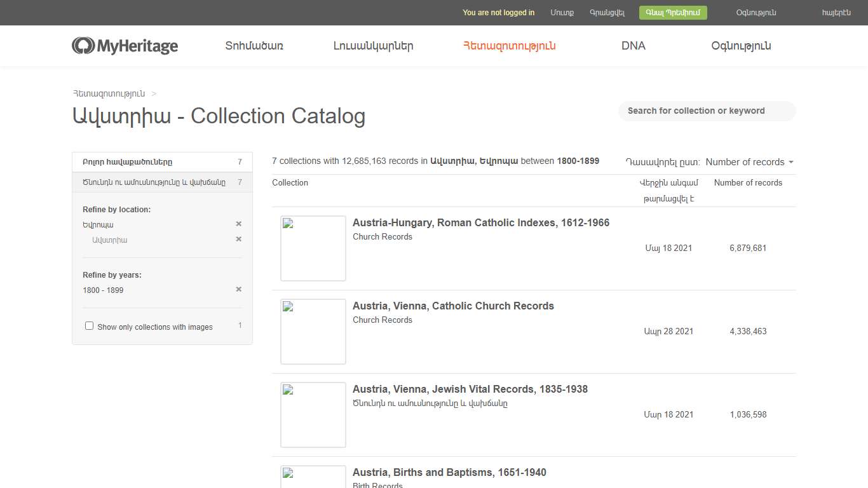Click thumbnail of Vienna Catholic Church Records
The height and width of the screenshot is (488, 868).
click(x=313, y=331)
